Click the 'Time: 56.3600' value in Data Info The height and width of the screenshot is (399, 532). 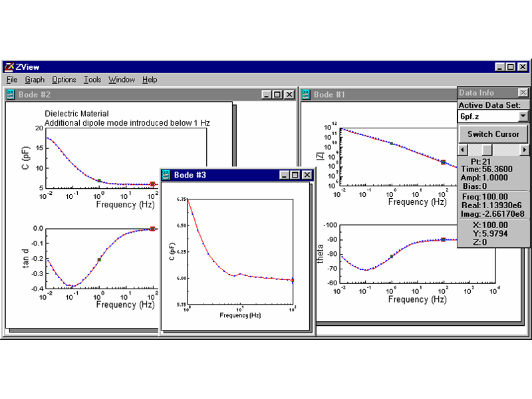pyautogui.click(x=487, y=169)
